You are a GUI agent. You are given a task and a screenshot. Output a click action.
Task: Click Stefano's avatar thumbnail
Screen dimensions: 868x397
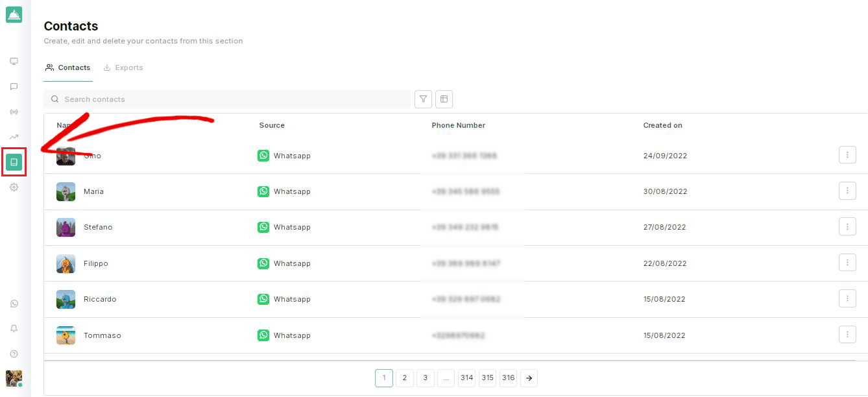66,228
